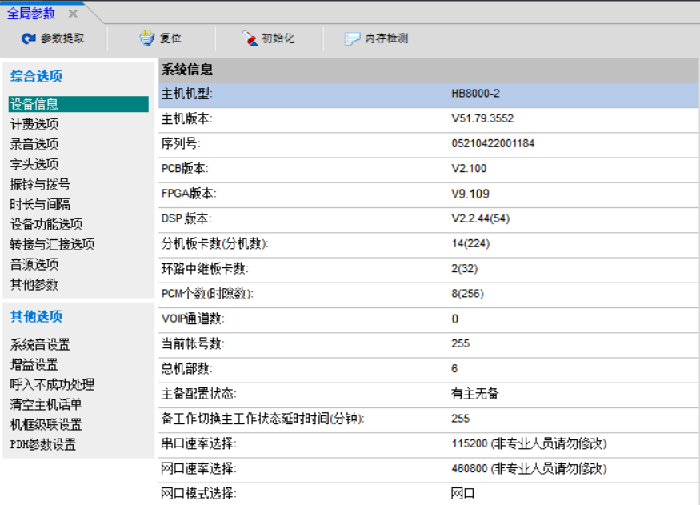Screen dimensions: 700x505
Task: Click the 其他选项 section heading
Action: (36, 317)
